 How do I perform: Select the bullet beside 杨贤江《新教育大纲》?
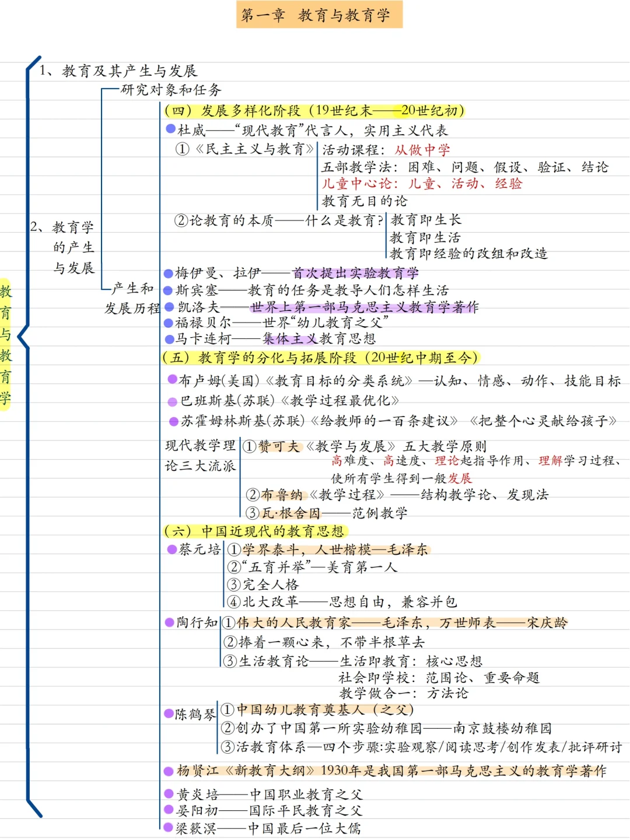click(167, 770)
